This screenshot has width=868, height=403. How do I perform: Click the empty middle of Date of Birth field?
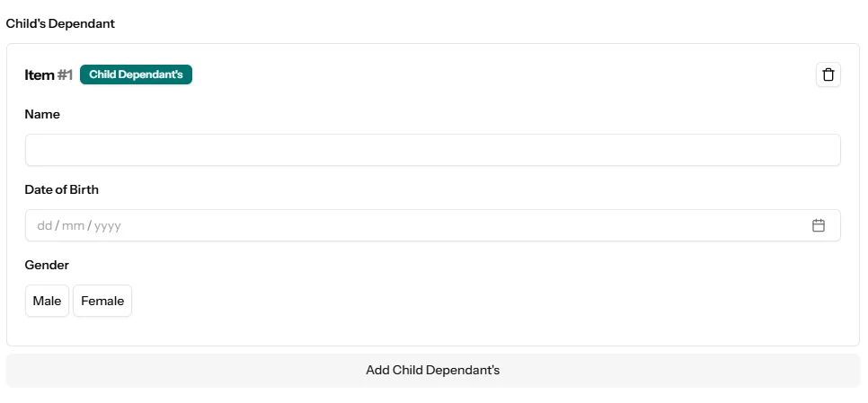pyautogui.click(x=449, y=225)
